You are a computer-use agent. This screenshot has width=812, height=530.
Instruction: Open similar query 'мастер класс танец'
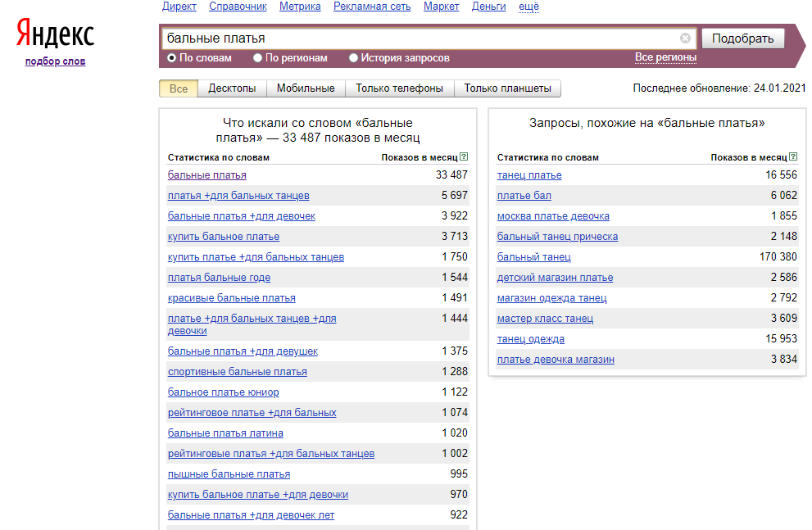(546, 319)
